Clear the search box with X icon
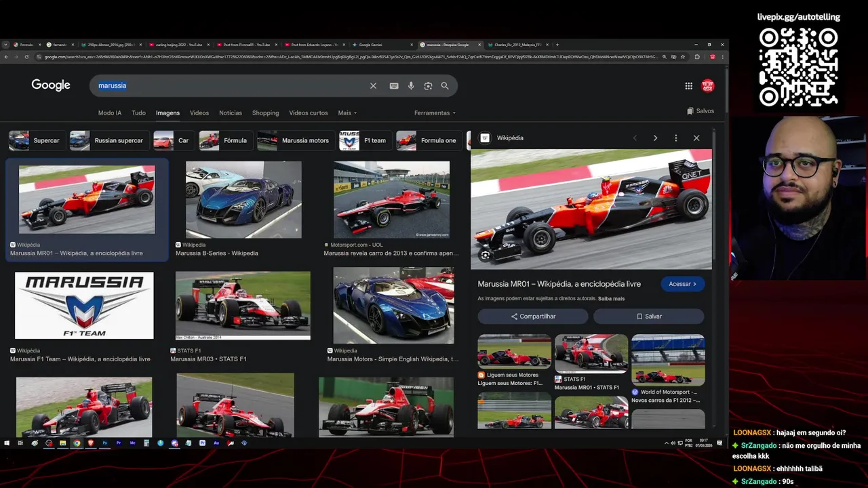 [x=373, y=86]
